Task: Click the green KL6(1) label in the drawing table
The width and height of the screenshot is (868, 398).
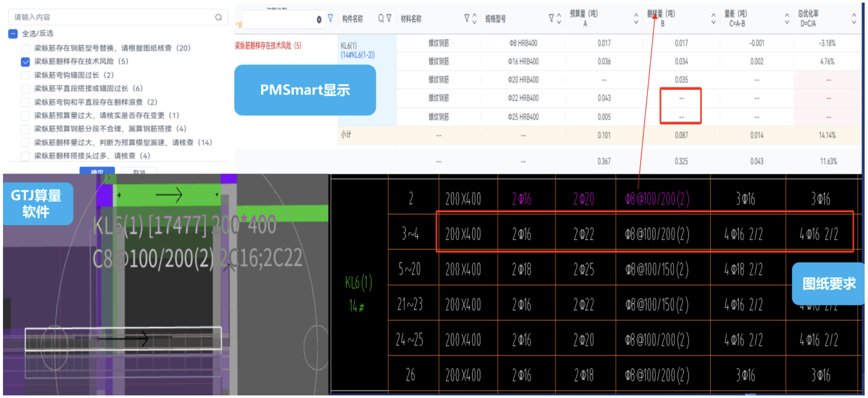Action: pos(359,283)
